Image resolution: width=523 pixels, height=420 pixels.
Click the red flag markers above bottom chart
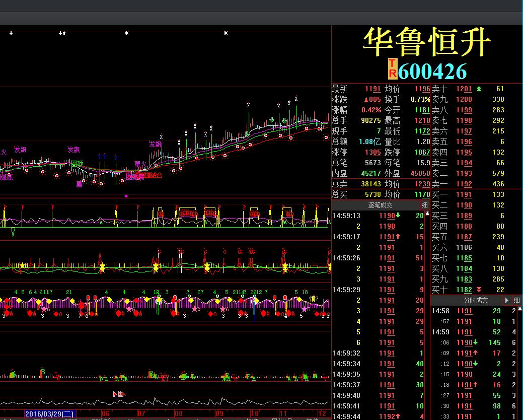pyautogui.click(x=119, y=394)
